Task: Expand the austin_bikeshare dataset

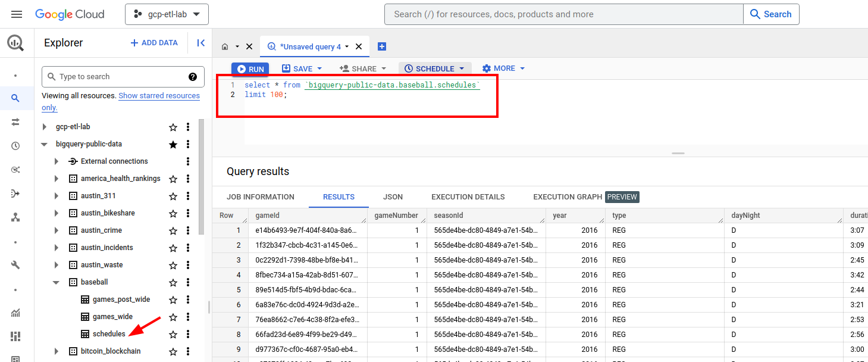Action: [x=57, y=213]
